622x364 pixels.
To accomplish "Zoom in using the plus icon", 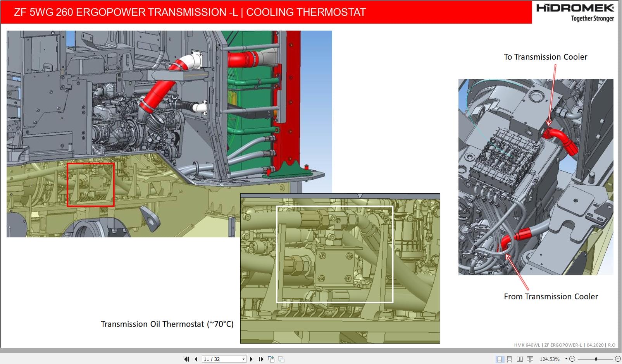I will [618, 359].
